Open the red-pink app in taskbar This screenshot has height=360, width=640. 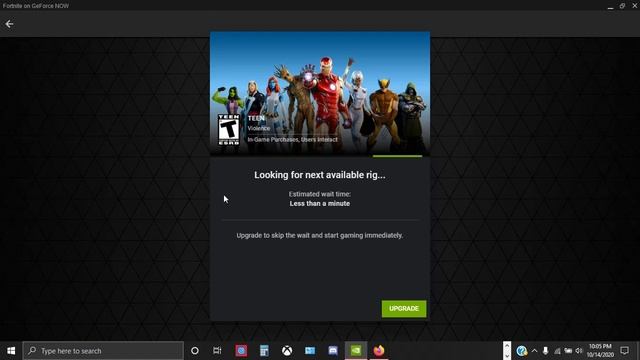tap(241, 351)
